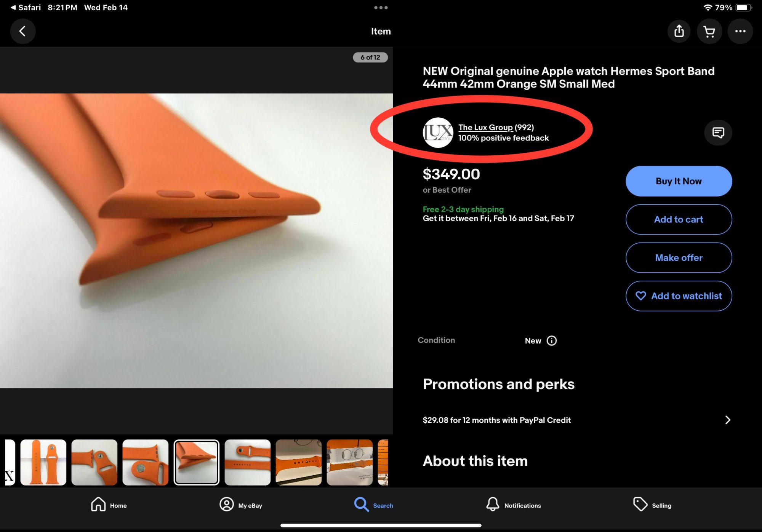Open The Lux Group seller link
This screenshot has height=532, width=762.
click(x=485, y=127)
